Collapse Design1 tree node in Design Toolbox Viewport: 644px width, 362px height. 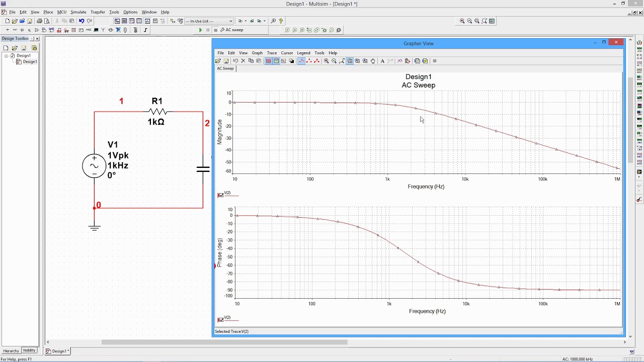coord(7,56)
